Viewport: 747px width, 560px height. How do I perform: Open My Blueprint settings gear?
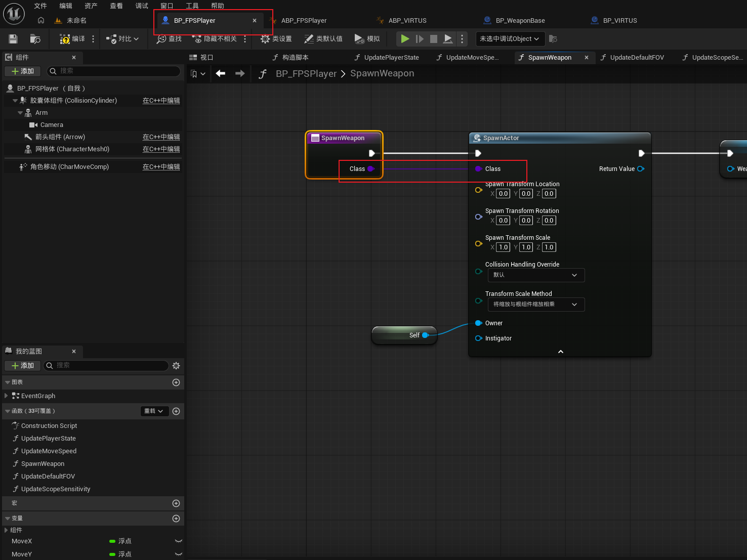tap(176, 366)
